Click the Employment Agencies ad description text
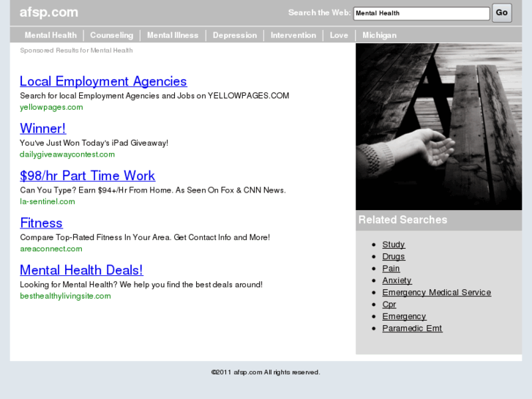The width and height of the screenshot is (532, 399). click(x=154, y=96)
